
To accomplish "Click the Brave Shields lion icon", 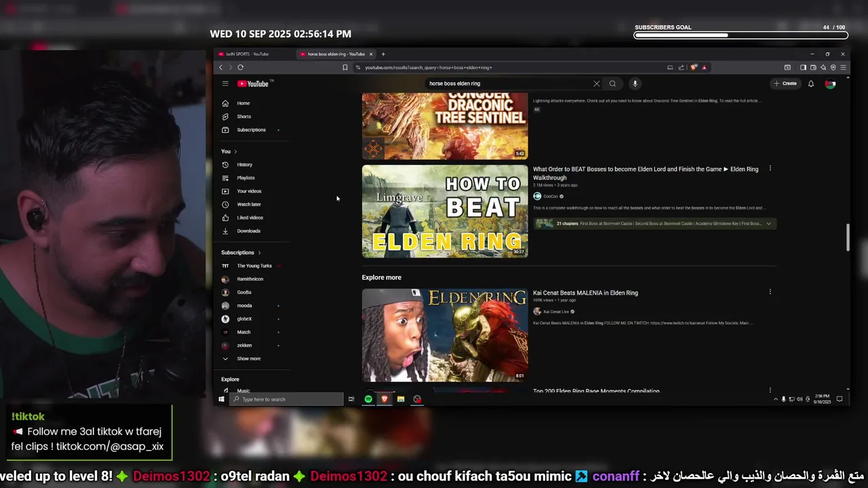I will (x=693, y=67).
